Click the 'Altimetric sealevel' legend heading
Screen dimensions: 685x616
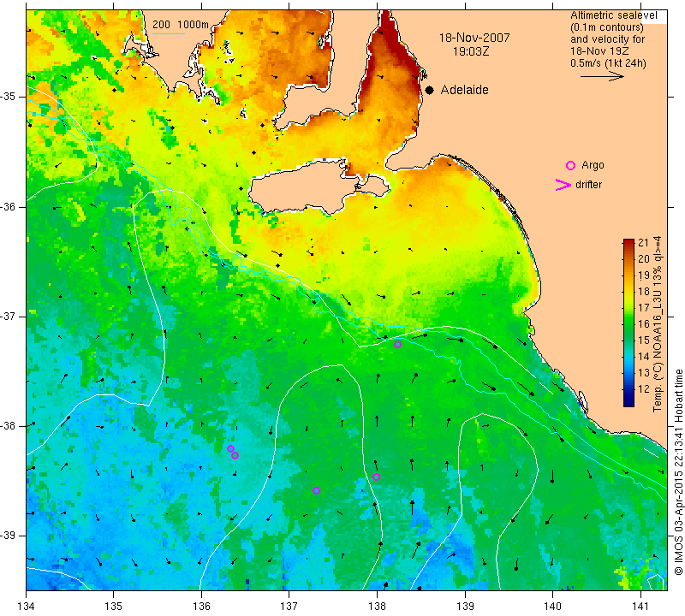click(x=613, y=15)
